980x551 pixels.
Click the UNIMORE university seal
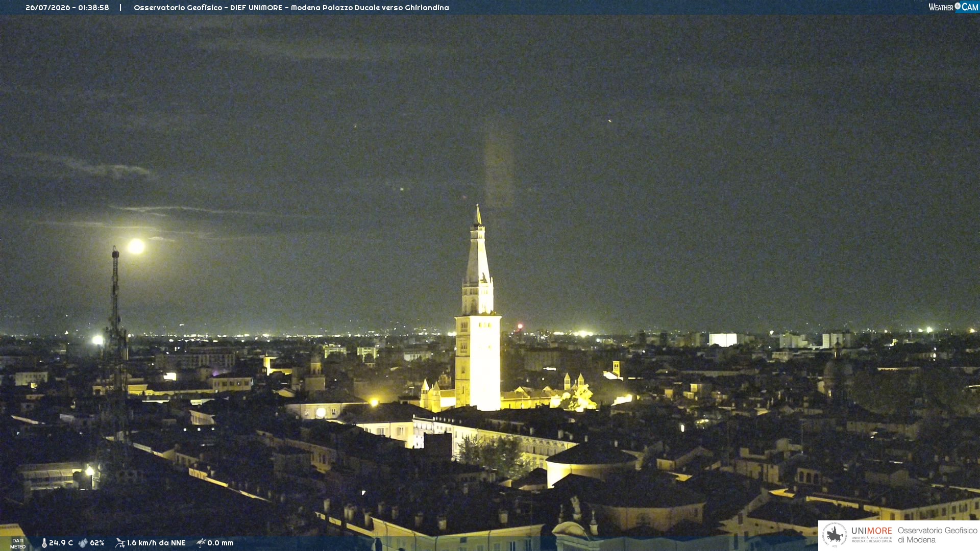tap(835, 535)
